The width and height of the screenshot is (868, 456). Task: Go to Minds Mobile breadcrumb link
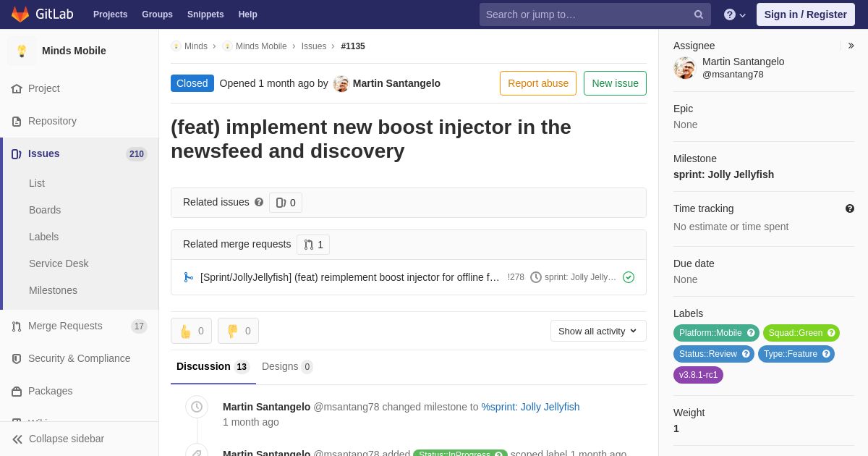(261, 46)
